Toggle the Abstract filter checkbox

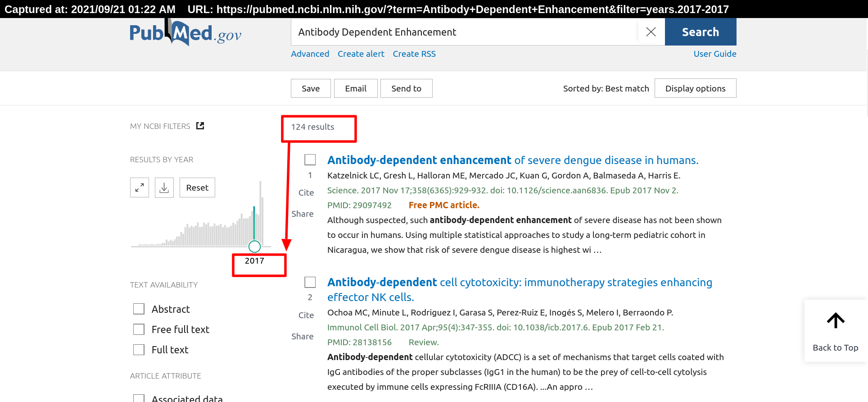tap(139, 309)
